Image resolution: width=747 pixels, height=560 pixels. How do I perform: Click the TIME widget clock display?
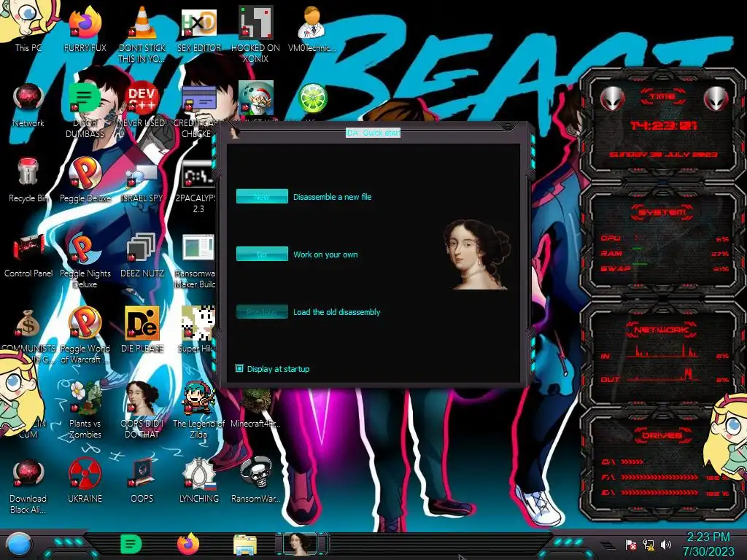(663, 125)
